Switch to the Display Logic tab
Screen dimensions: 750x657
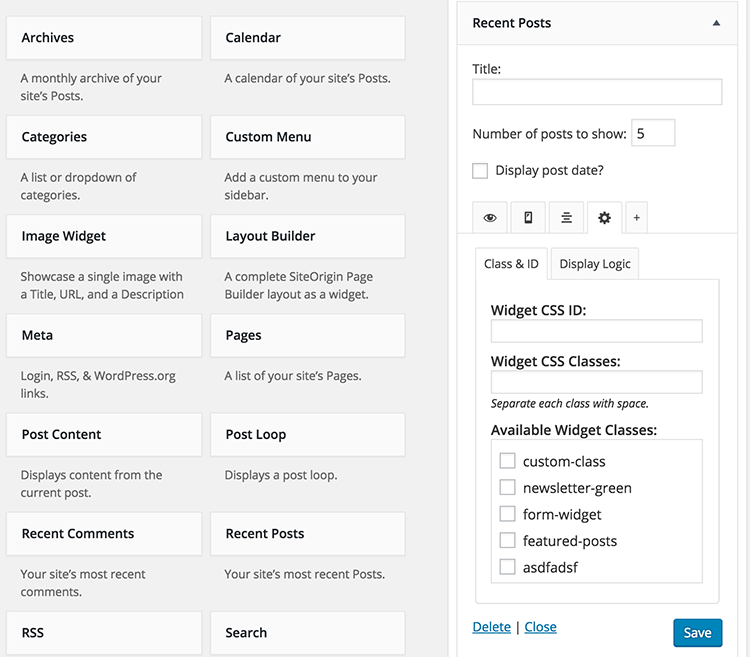(595, 264)
